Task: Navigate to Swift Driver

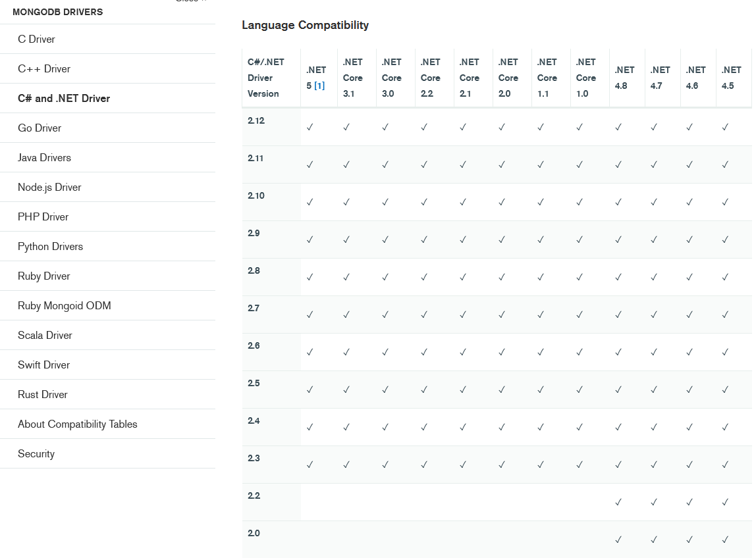Action: click(x=43, y=365)
